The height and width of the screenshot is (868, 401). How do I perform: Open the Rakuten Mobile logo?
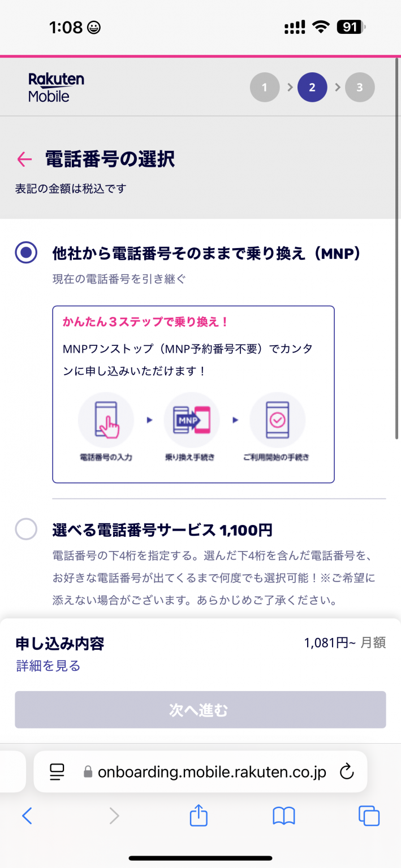(55, 86)
